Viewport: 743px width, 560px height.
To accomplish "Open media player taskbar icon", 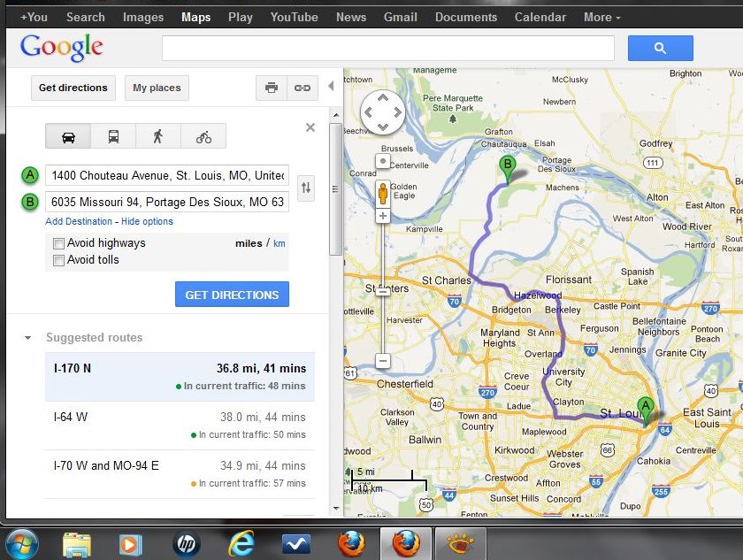I will pos(130,544).
